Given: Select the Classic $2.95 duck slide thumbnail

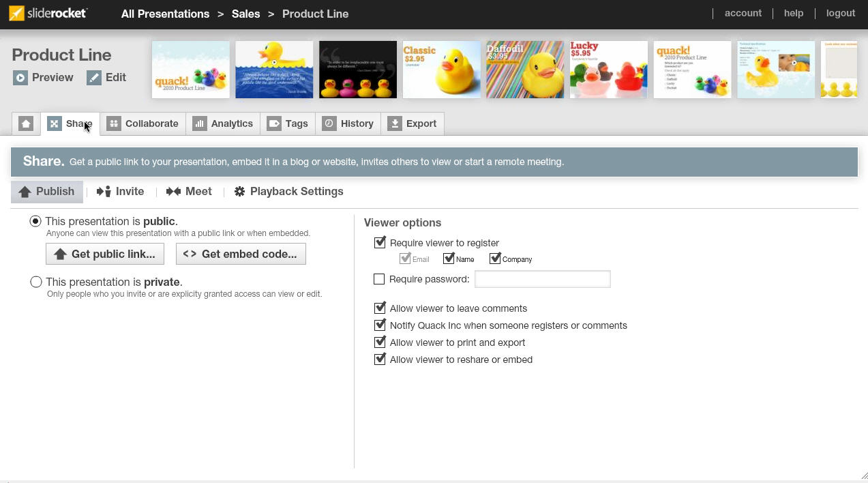Looking at the screenshot, I should point(441,70).
